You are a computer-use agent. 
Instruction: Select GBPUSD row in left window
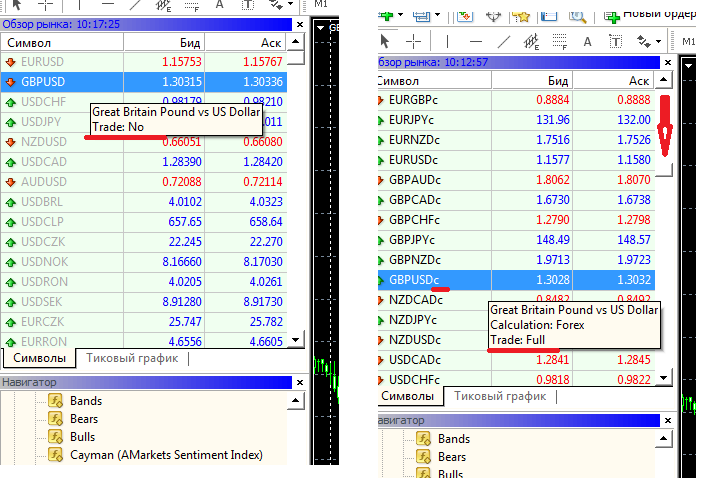tap(144, 82)
